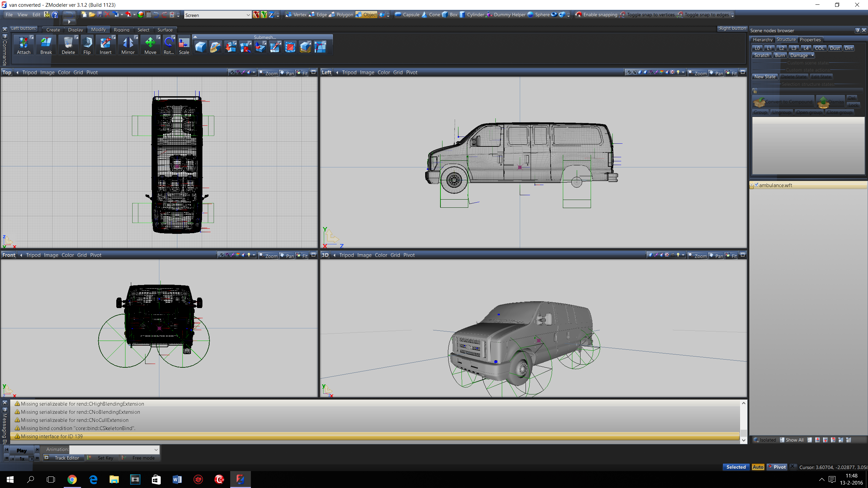This screenshot has height=488, width=868.
Task: Open the Screen coordinate system dropdown
Action: coord(248,15)
